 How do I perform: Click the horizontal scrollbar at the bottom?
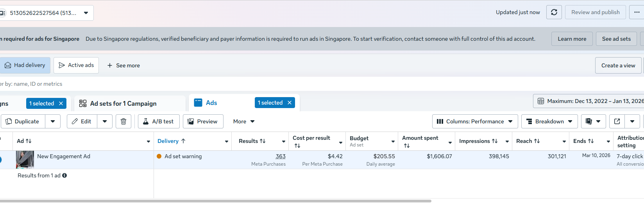pyautogui.click(x=215, y=201)
